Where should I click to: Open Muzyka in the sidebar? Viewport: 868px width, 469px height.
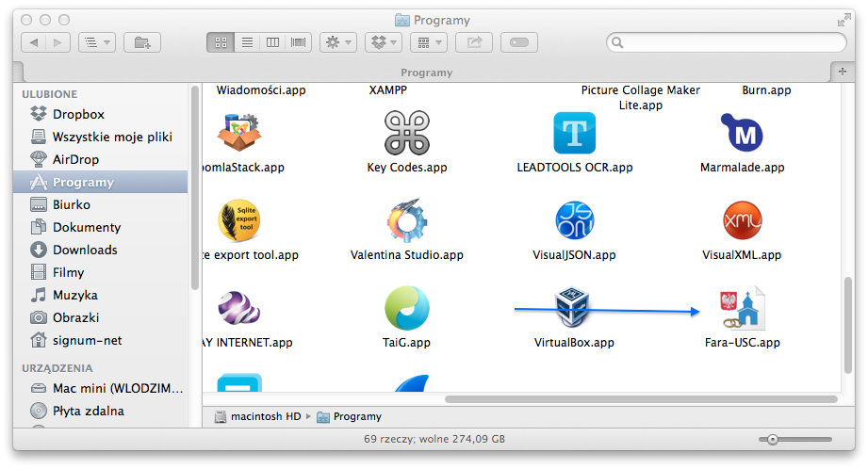pyautogui.click(x=102, y=296)
